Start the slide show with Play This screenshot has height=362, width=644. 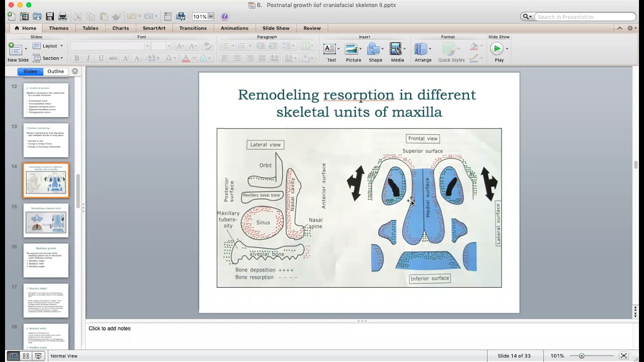click(497, 49)
